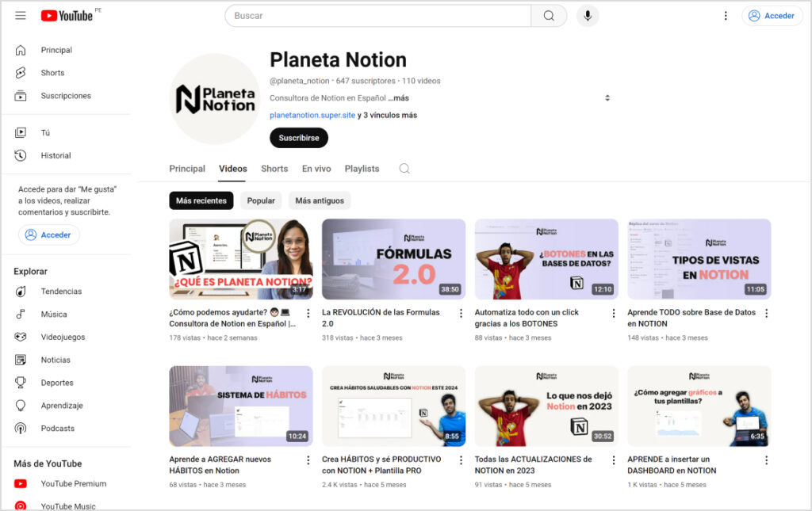Open title 'Todas las ACTUALIZACIONES de NOTION en 2023'
812x511 pixels.
534,465
